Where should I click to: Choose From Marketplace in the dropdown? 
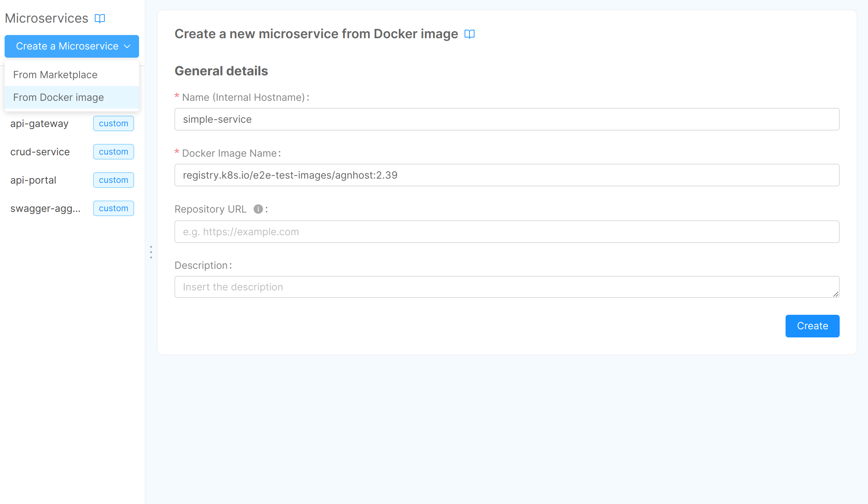click(x=55, y=75)
